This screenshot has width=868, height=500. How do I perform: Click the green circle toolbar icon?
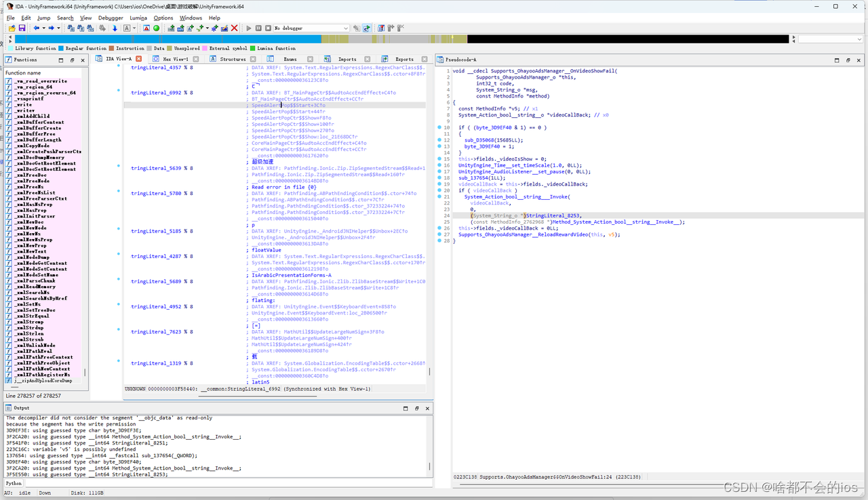pos(156,28)
